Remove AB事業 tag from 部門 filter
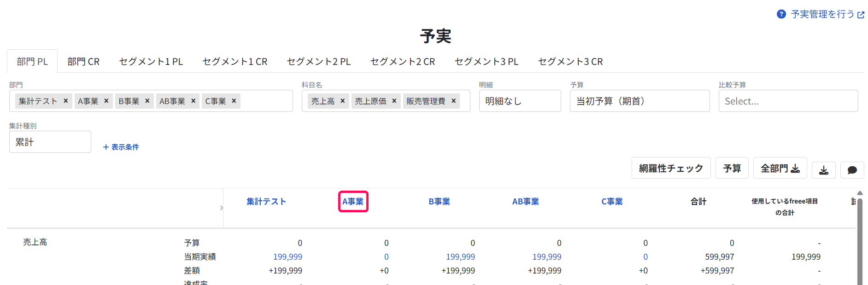Viewport: 868px width, 285px height. click(x=194, y=101)
